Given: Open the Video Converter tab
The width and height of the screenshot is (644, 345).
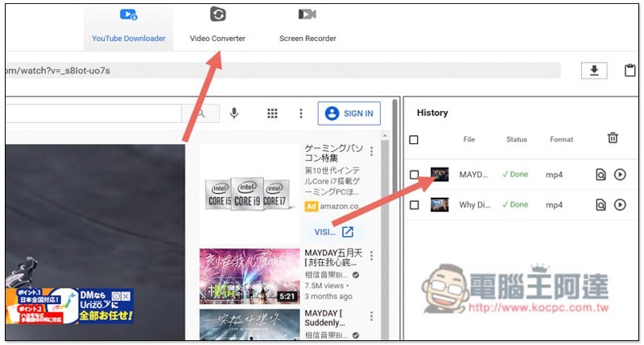Looking at the screenshot, I should (x=217, y=27).
